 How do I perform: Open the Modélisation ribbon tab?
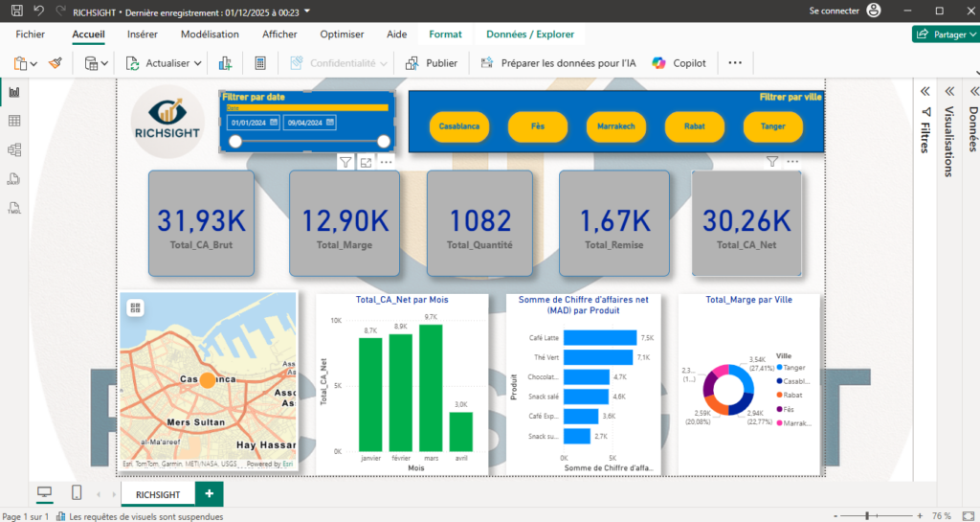coord(210,34)
